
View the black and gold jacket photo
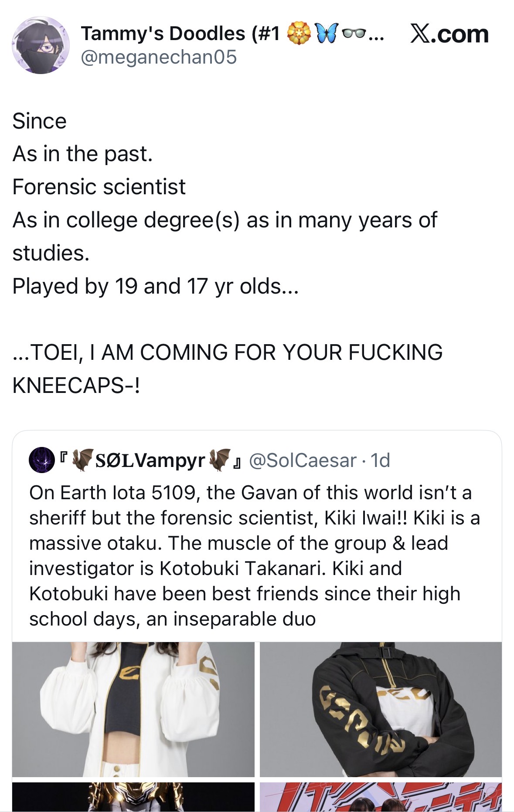[381, 709]
